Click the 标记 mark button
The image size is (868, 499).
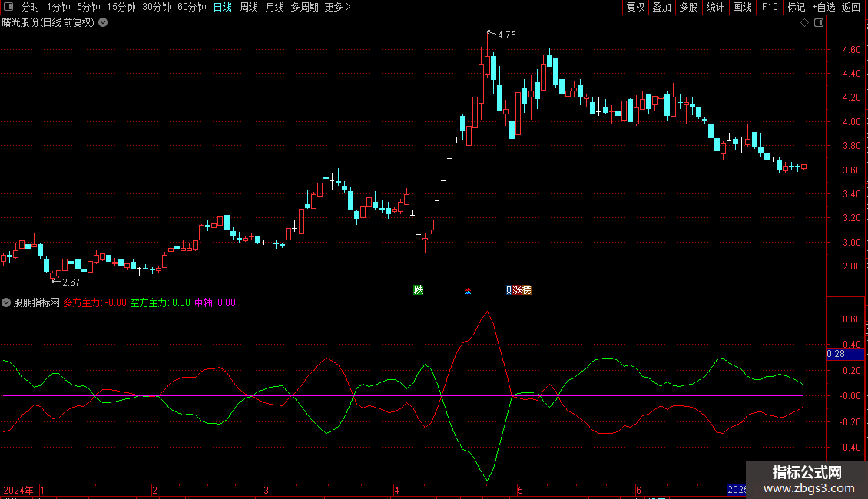pyautogui.click(x=796, y=7)
